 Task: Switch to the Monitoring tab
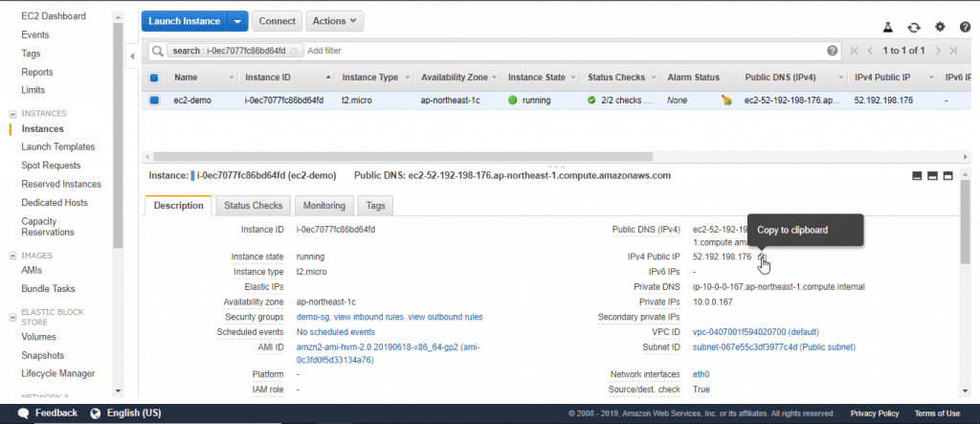tap(324, 205)
